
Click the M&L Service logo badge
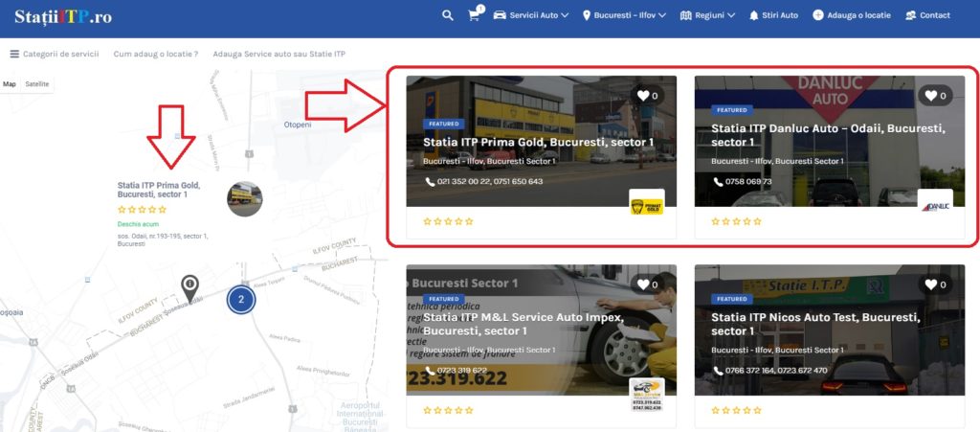point(646,395)
